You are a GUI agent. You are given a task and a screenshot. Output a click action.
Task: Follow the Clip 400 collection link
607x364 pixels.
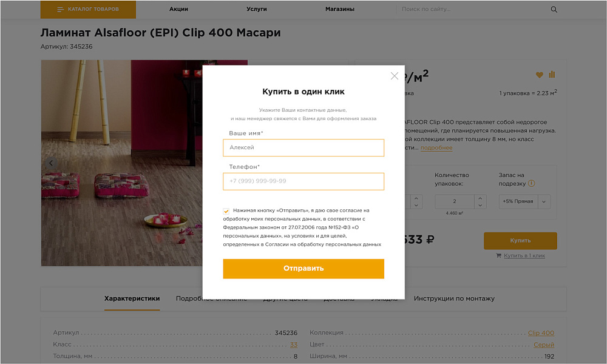[541, 332]
